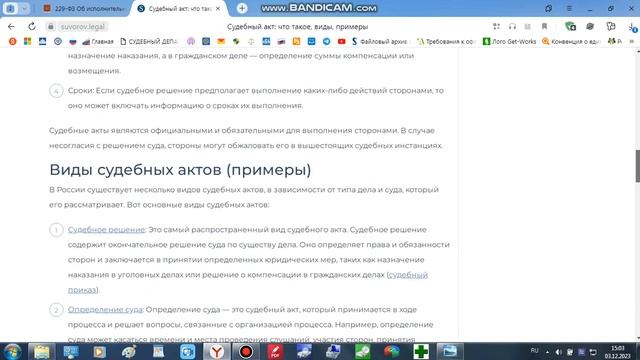Image resolution: width=640 pixels, height=360 pixels.
Task: Open the Telegram bookmark icon
Action: pos(327,41)
